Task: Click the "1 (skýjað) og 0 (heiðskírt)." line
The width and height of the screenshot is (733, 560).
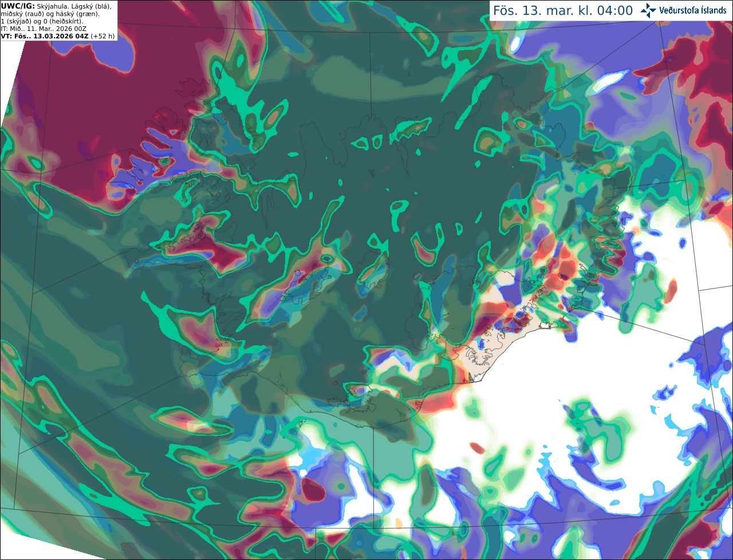Action: coord(42,21)
